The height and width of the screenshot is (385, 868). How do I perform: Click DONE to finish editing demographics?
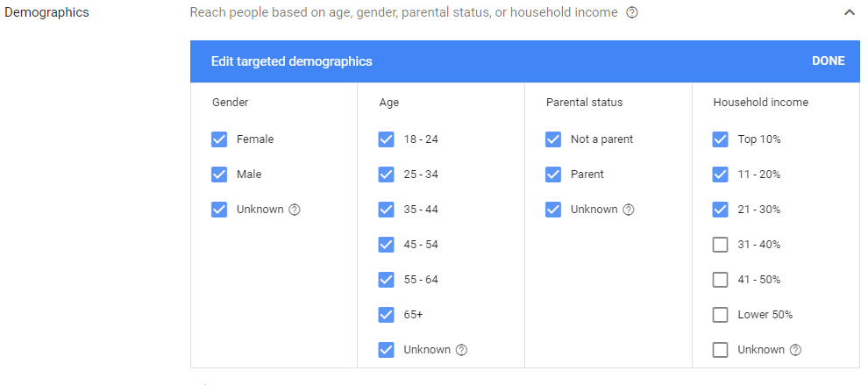[x=829, y=61]
